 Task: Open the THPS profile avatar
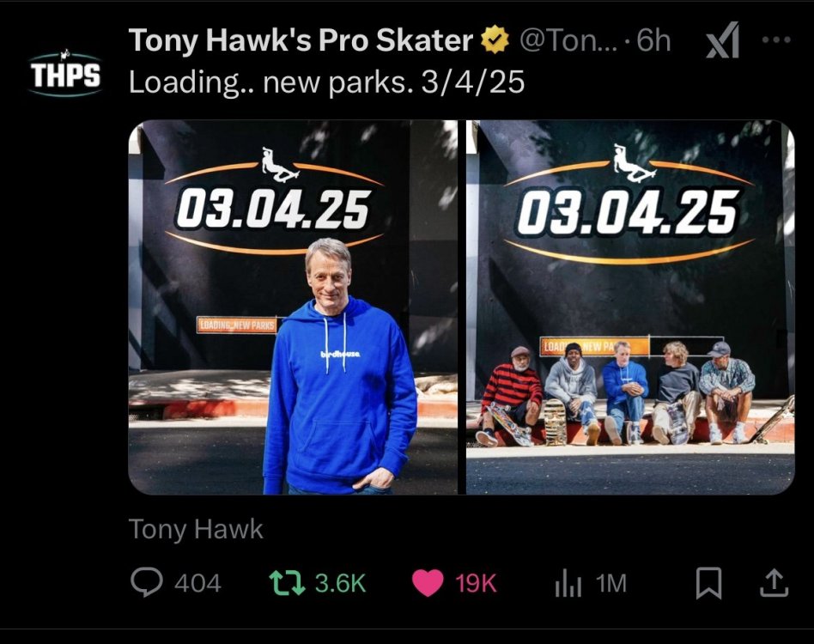[65, 74]
